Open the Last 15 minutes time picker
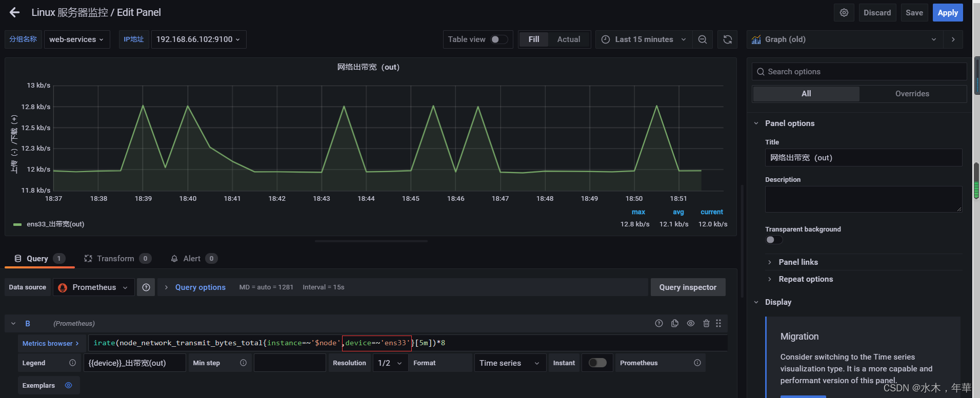Viewport: 980px width, 398px height. pyautogui.click(x=644, y=39)
